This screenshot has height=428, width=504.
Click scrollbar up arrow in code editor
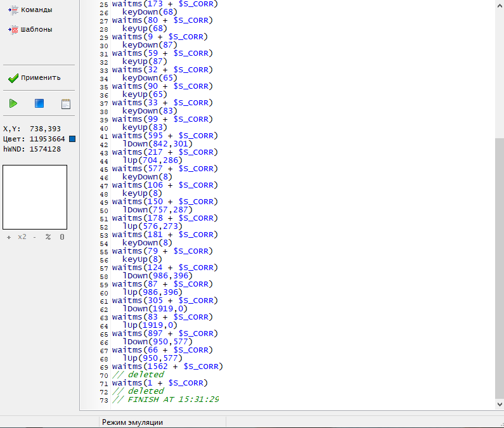click(x=500, y=5)
